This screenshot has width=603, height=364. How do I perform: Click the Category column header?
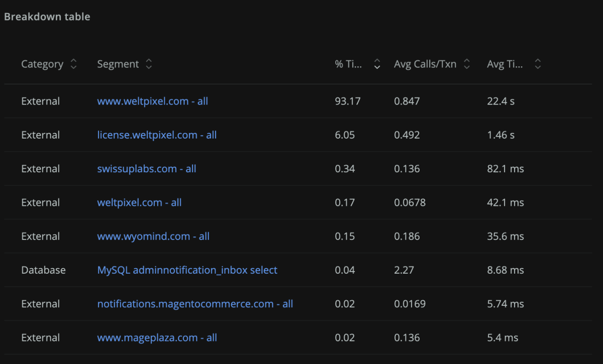tap(42, 64)
